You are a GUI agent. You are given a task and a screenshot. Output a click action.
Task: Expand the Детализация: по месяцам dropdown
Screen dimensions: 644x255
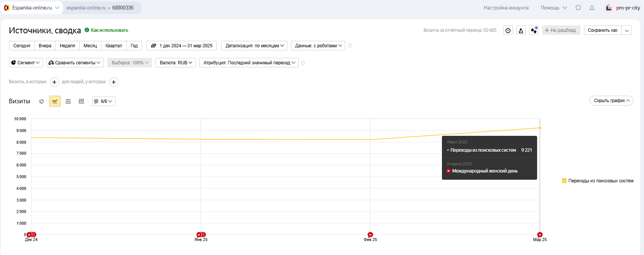[254, 46]
